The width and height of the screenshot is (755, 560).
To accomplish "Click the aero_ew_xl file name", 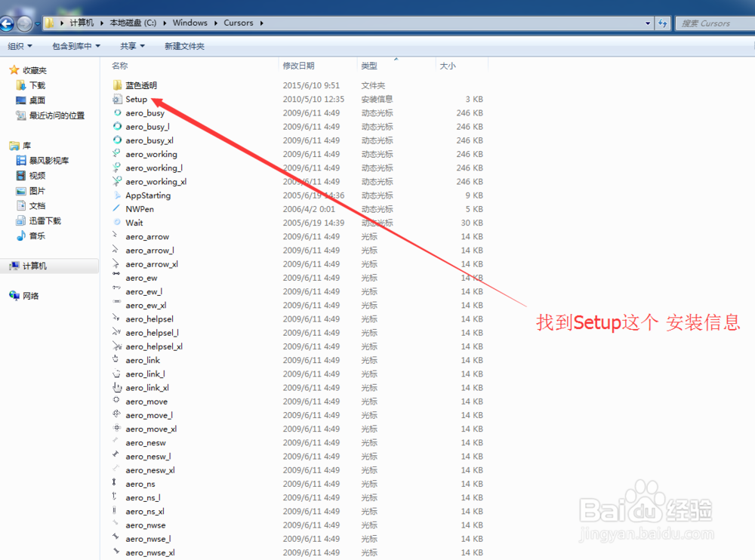I will [146, 305].
